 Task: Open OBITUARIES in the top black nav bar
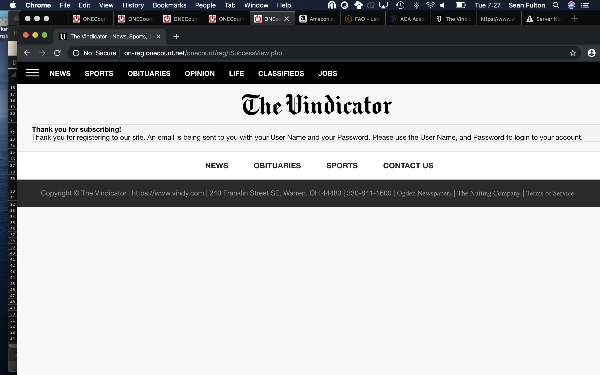pyautogui.click(x=149, y=73)
